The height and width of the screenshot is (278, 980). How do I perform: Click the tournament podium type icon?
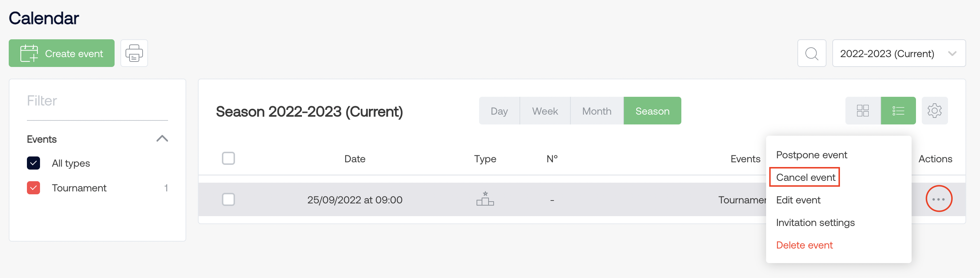(485, 199)
